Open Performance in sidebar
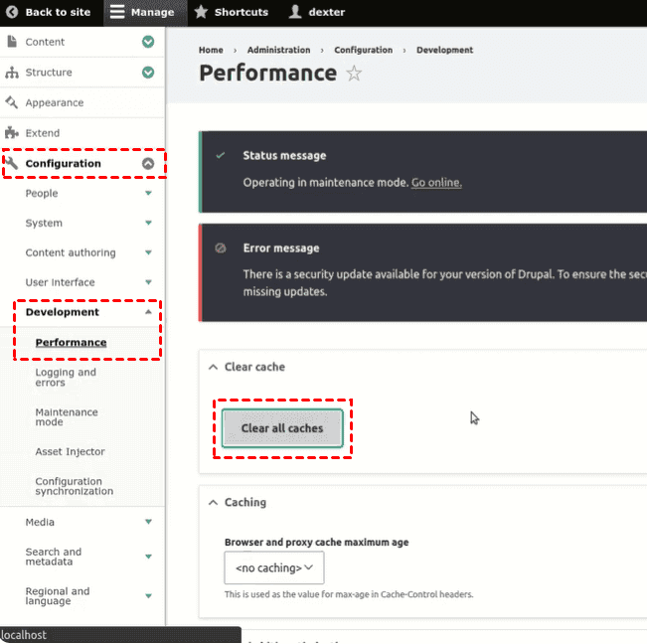647x644 pixels. [71, 343]
